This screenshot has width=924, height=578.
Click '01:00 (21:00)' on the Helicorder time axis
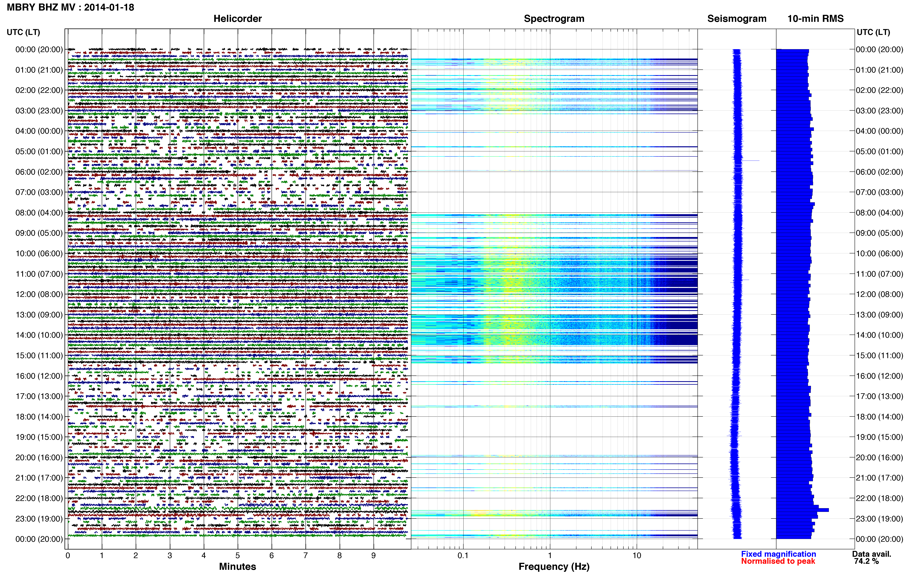click(x=39, y=70)
